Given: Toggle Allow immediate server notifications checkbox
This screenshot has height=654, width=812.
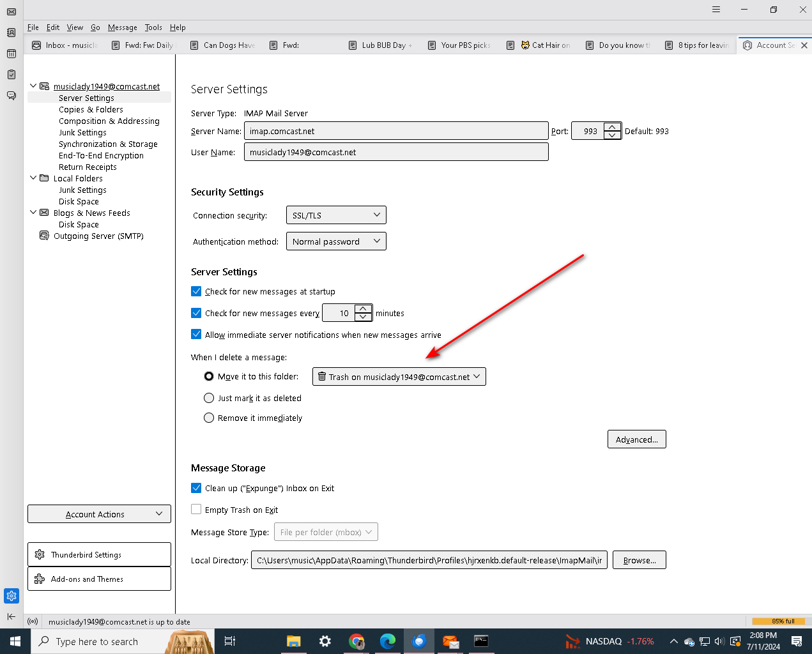Looking at the screenshot, I should 196,334.
